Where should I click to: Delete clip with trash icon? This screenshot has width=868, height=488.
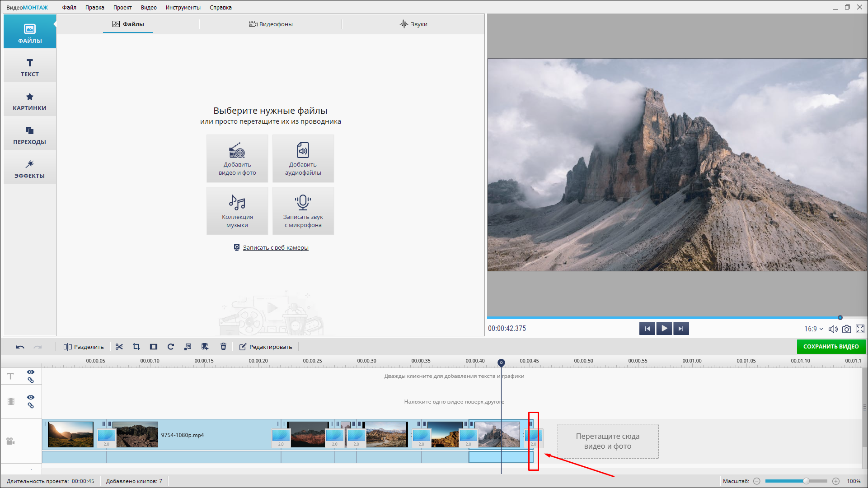pyautogui.click(x=223, y=347)
